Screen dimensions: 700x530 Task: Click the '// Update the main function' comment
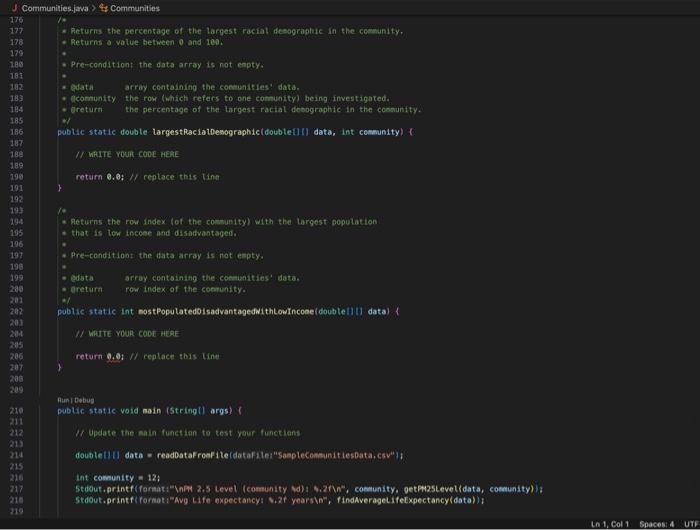coord(188,433)
